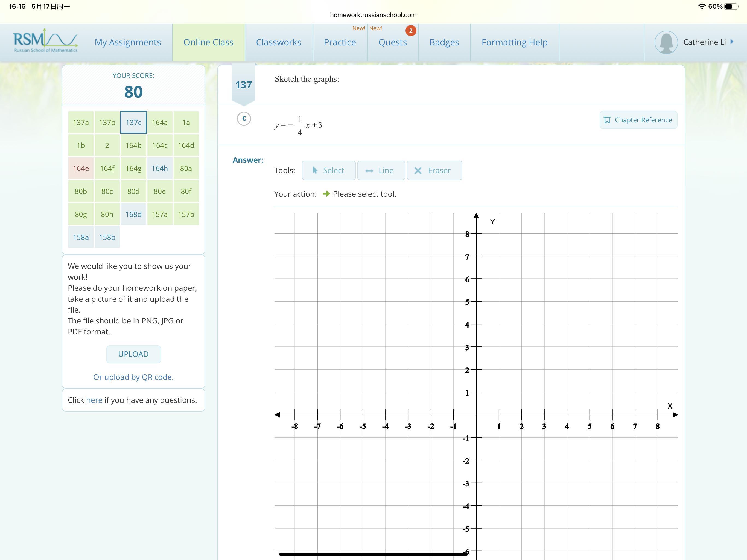Open the My Assignments tab
747x560 pixels.
click(128, 42)
